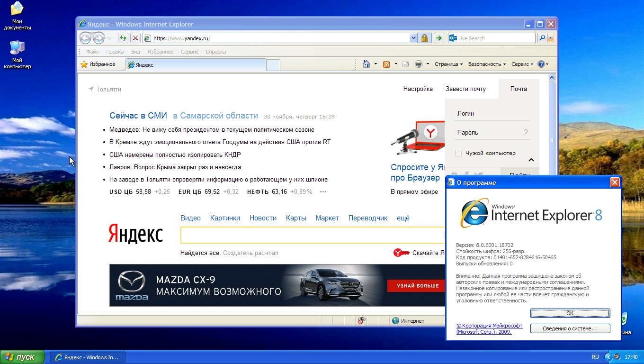The width and height of the screenshot is (644, 364).
Task: Open the Страница command bar dropdown
Action: (449, 64)
